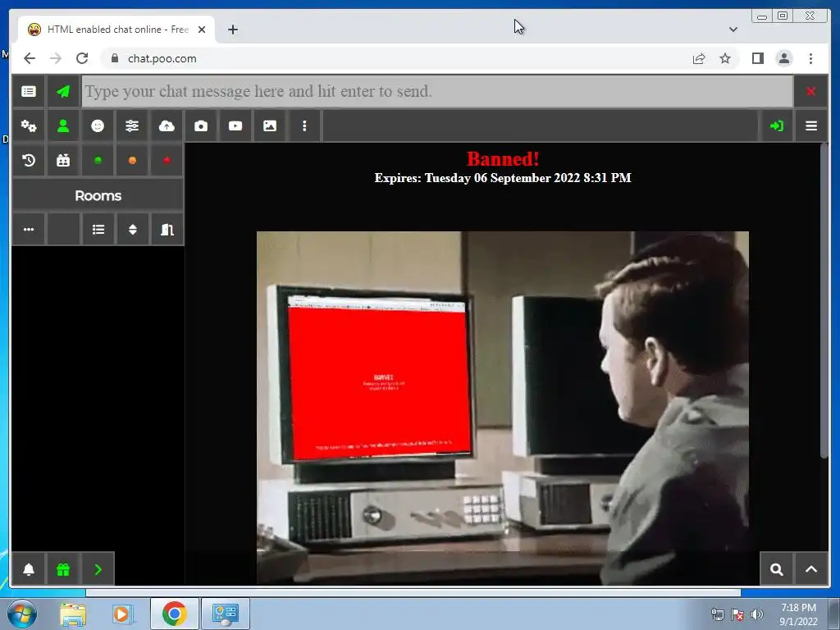The height and width of the screenshot is (630, 840).
Task: Click the door exit room icon
Action: 167,230
